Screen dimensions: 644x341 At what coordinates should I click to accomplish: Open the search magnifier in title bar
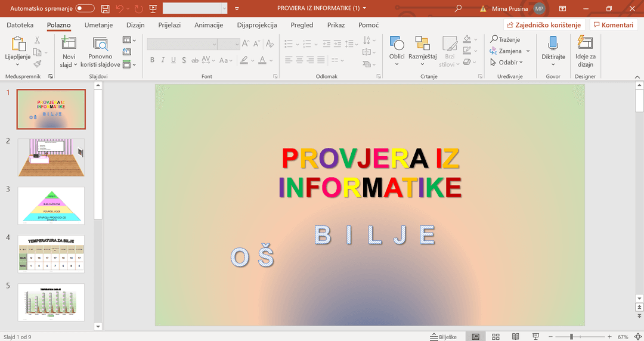(x=458, y=9)
